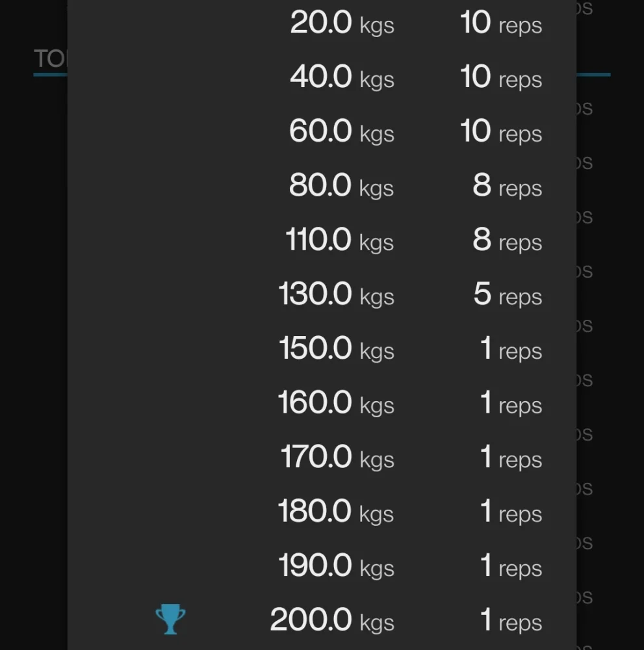
Task: Tap the 10 reps next to 20.0 kgs
Action: pyautogui.click(x=500, y=24)
